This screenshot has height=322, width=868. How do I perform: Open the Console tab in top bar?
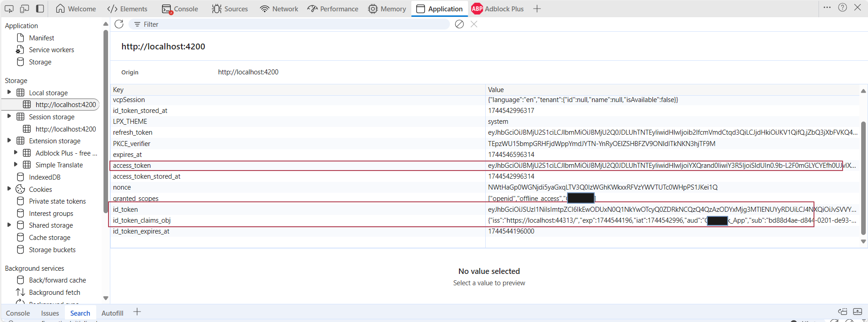180,9
